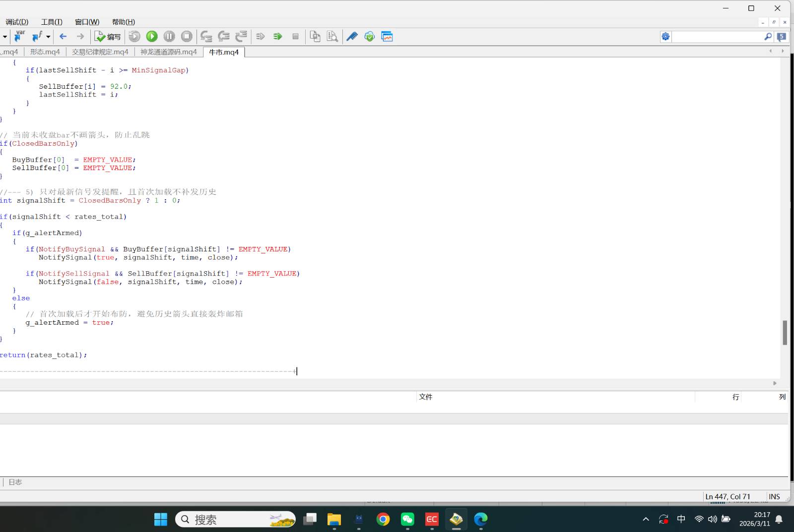Select the 日志 log tab at bottom
794x532 pixels.
15,482
